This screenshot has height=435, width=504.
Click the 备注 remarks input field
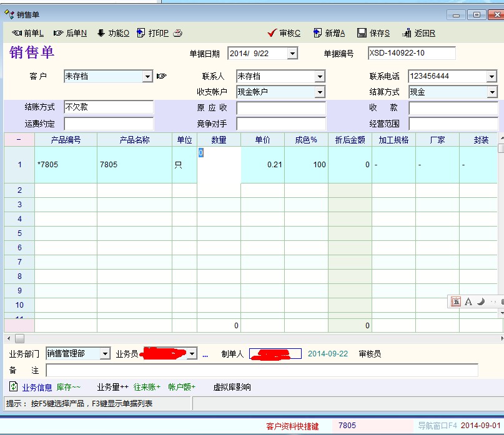pyautogui.click(x=262, y=371)
